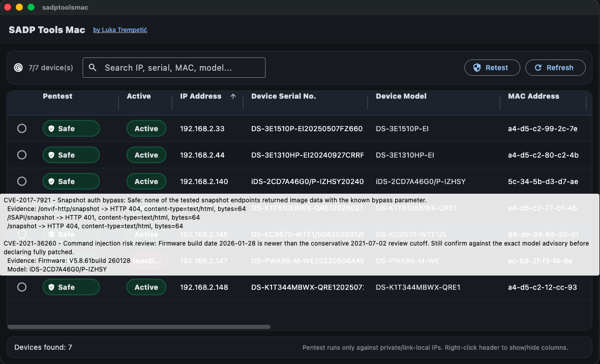Click the shield icon on Retest button

coord(477,68)
